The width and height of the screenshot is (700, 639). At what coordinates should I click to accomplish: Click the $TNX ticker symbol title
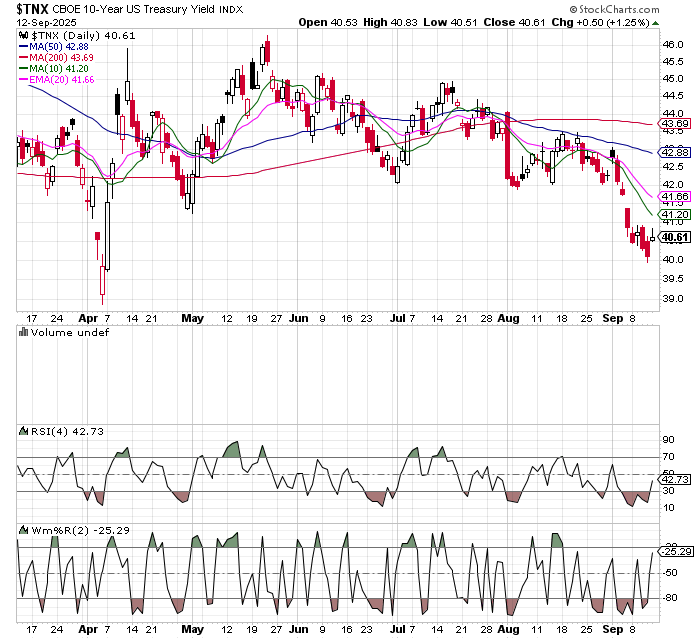[32, 9]
